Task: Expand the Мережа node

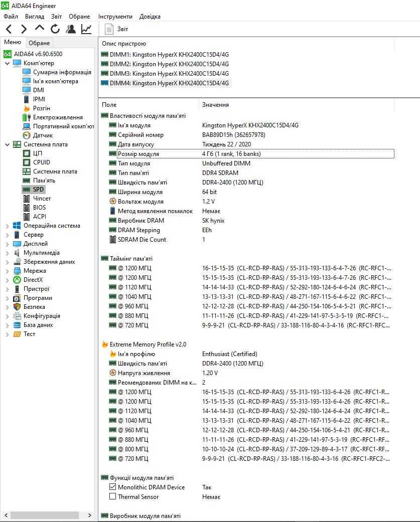Action: pos(7,271)
